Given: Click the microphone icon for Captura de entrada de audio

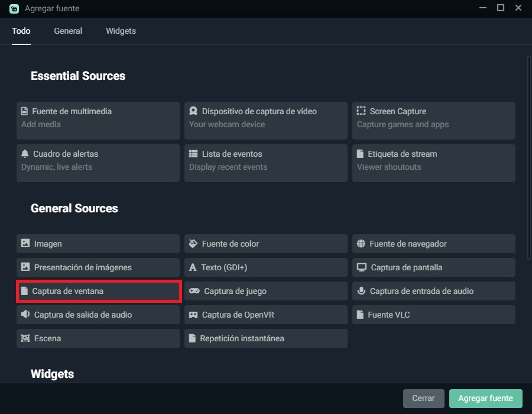Looking at the screenshot, I should 361,291.
